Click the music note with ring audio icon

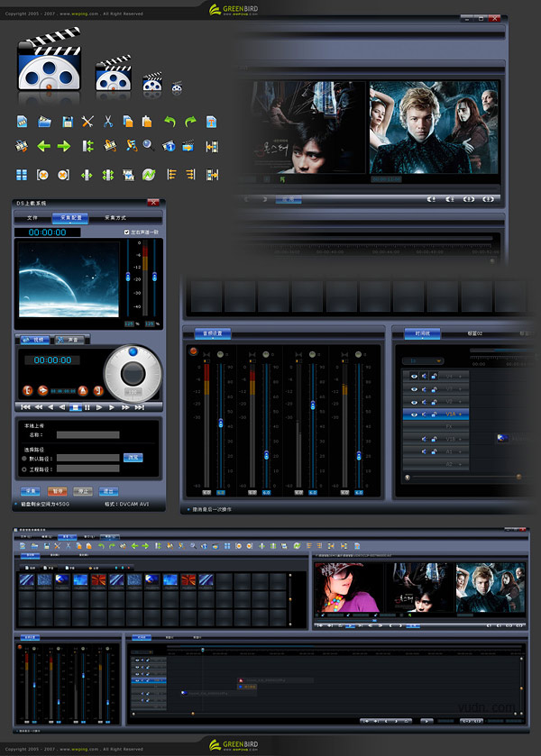coord(132,145)
